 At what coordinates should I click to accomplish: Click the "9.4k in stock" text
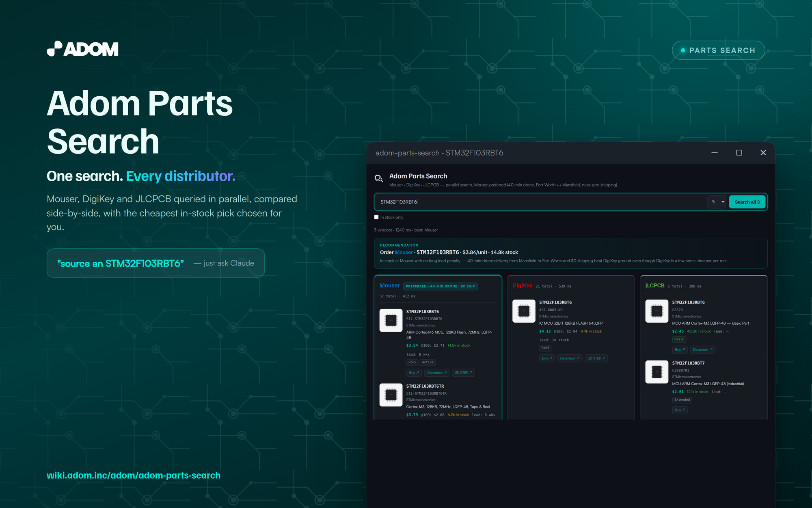coord(591,332)
